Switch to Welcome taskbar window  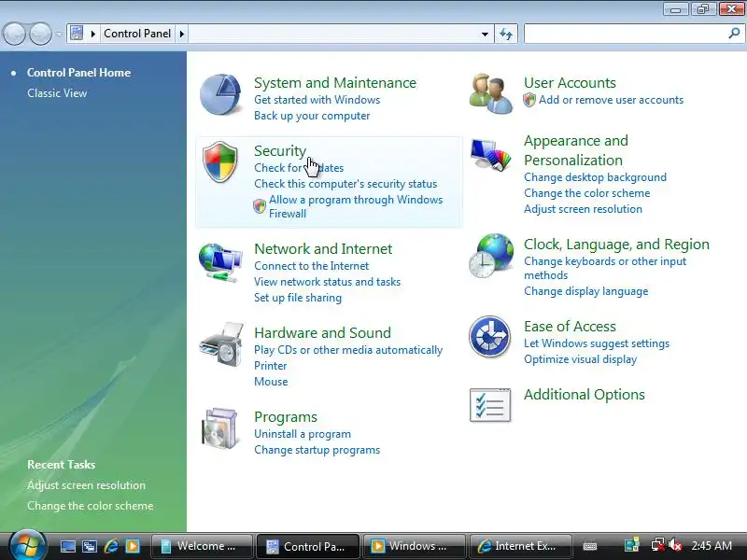[x=202, y=546]
